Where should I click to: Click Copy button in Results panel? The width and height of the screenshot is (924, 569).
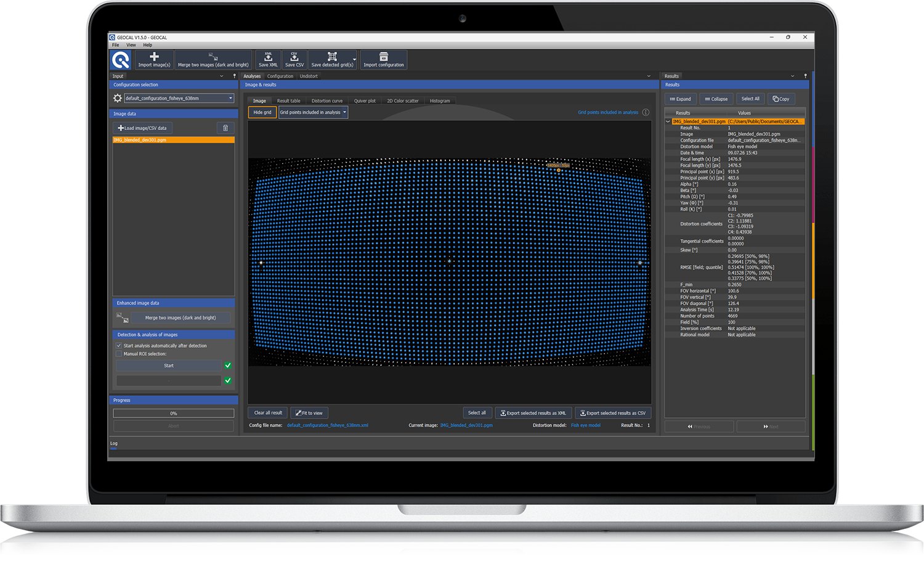coord(781,99)
